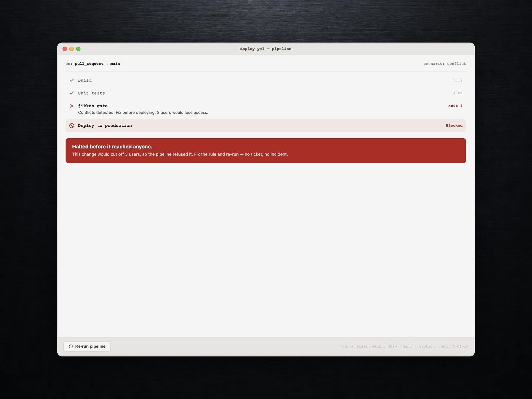
Task: Select the Unit tests step label
Action: (91, 93)
